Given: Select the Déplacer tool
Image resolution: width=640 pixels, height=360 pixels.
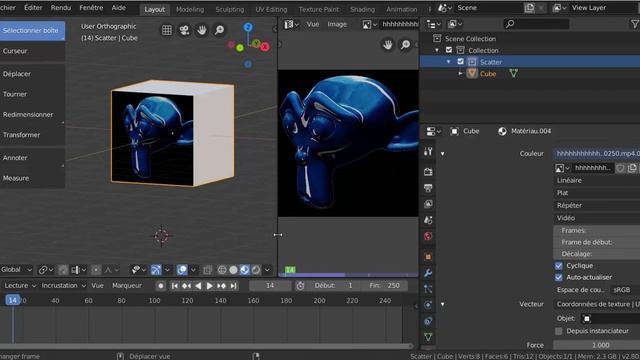Looking at the screenshot, I should tap(32, 74).
